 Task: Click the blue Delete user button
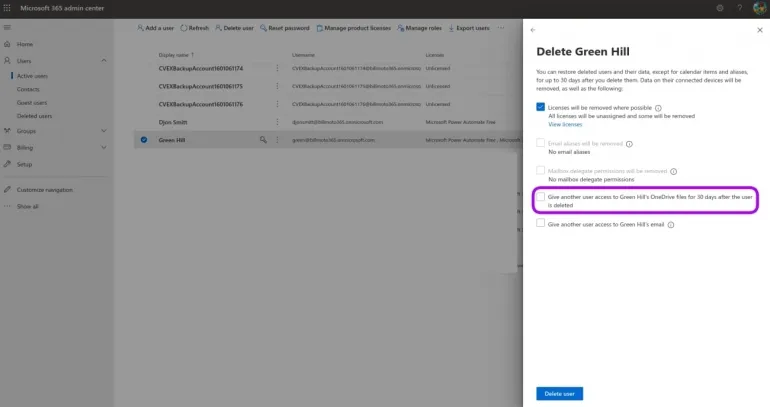coord(559,394)
